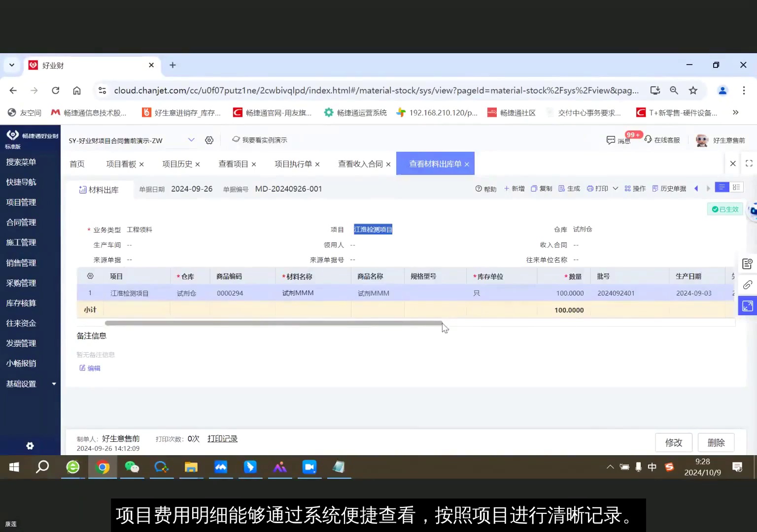Open the 打印记录 print log link
The width and height of the screenshot is (757, 532).
coord(222,438)
